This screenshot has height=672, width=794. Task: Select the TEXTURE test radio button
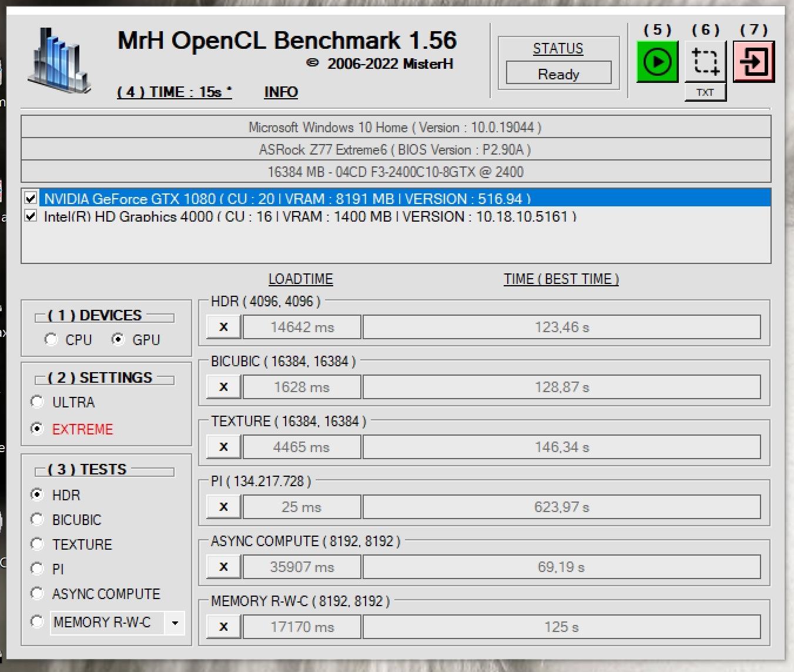(x=37, y=544)
